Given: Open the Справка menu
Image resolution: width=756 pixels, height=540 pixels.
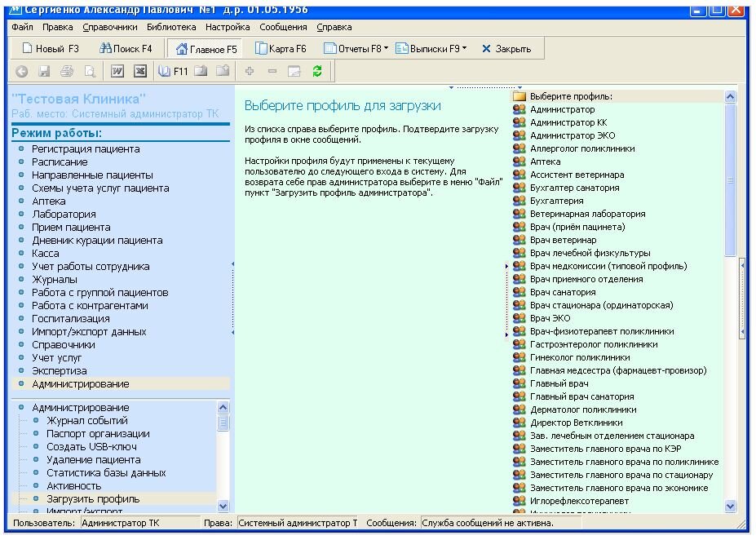Looking at the screenshot, I should click(334, 28).
